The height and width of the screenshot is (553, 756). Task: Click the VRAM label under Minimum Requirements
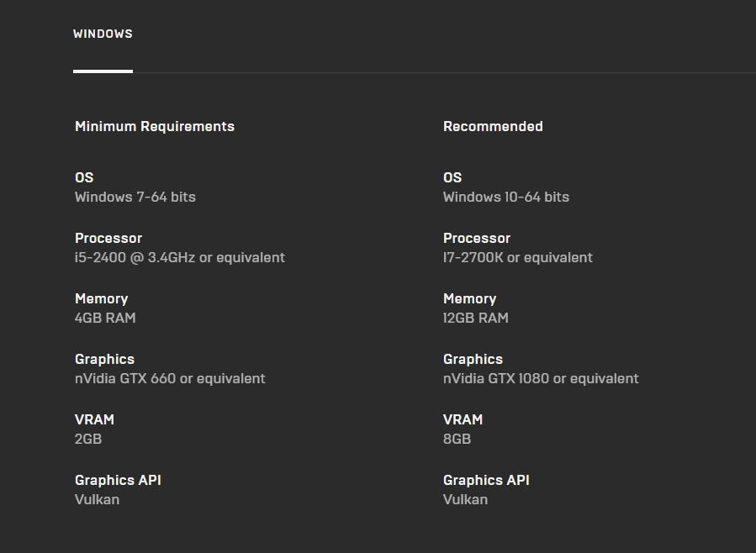94,419
